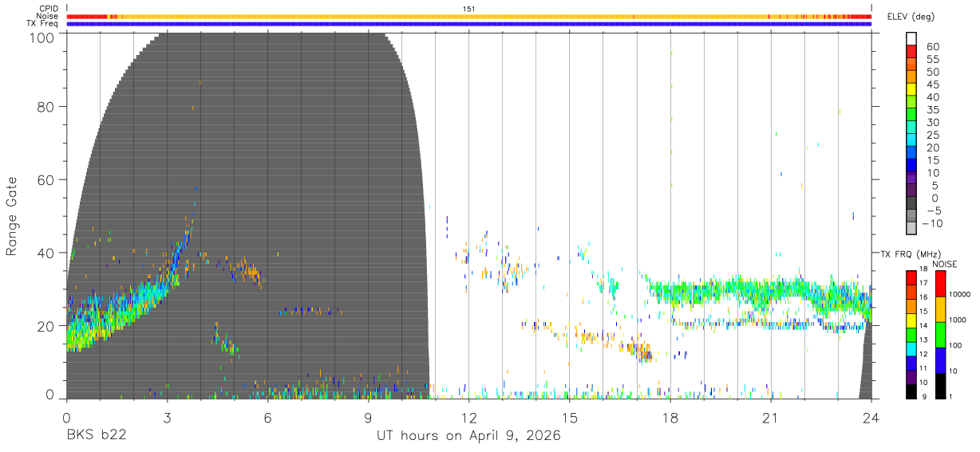Click the '80' tick on the Range Gate axis
Image resolution: width=980 pixels, height=452 pixels.
(45, 107)
